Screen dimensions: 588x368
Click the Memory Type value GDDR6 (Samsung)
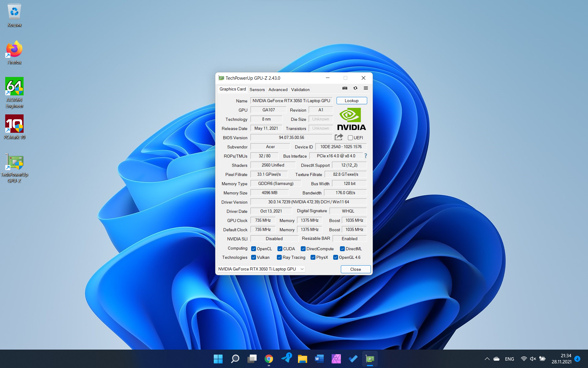276,183
